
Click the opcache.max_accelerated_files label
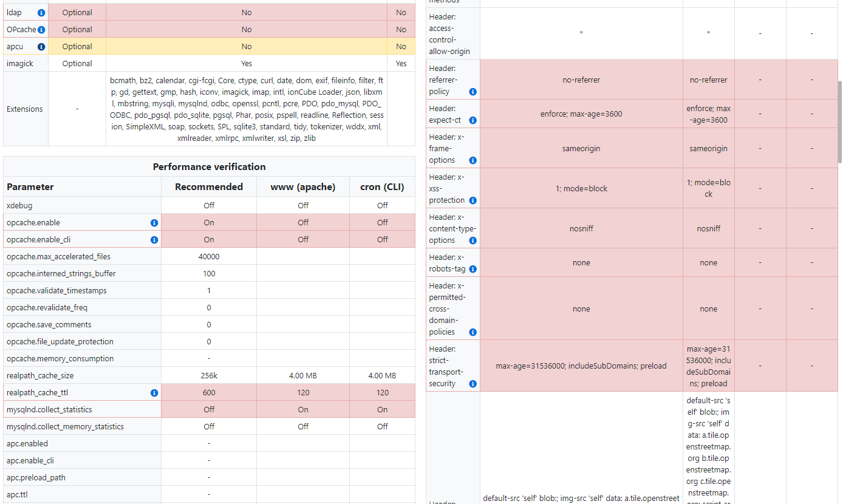(x=58, y=257)
